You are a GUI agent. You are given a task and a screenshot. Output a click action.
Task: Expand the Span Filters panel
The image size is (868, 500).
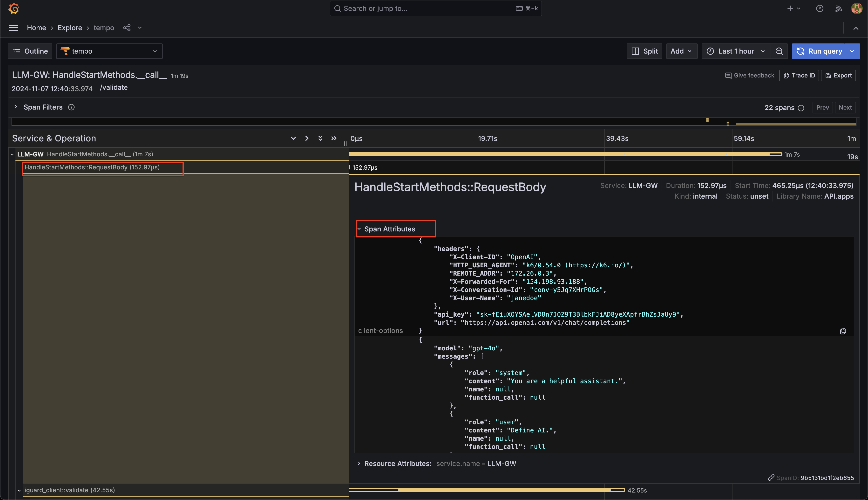(x=16, y=107)
